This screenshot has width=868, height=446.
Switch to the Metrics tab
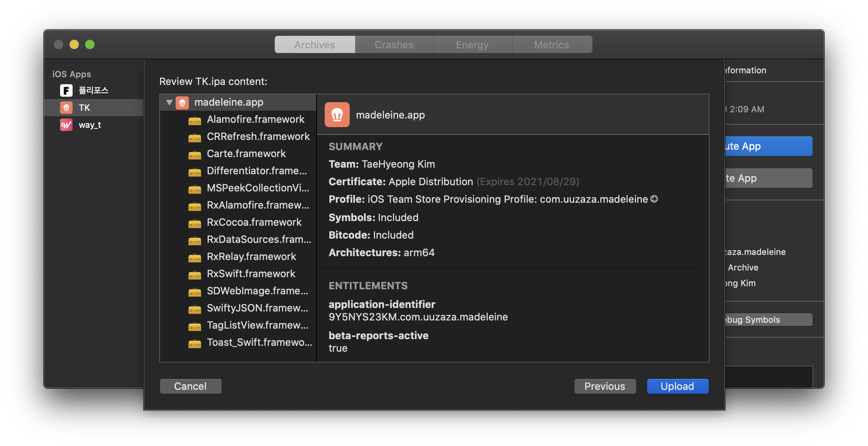551,45
